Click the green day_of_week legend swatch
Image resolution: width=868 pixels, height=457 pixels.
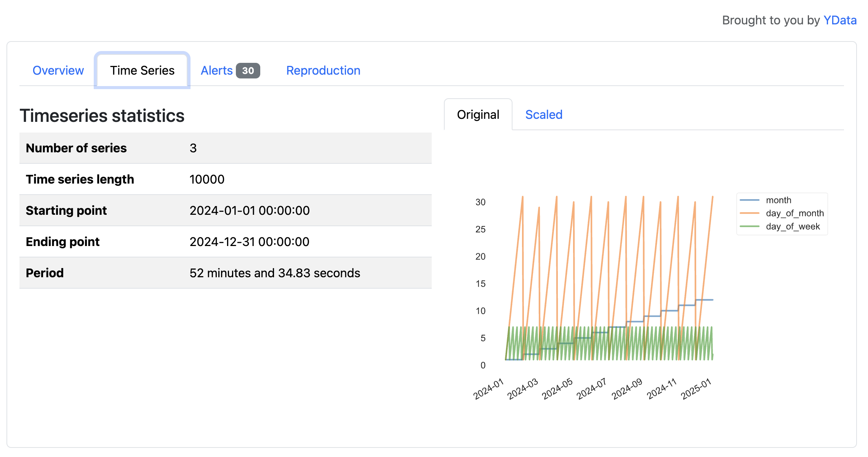749,227
